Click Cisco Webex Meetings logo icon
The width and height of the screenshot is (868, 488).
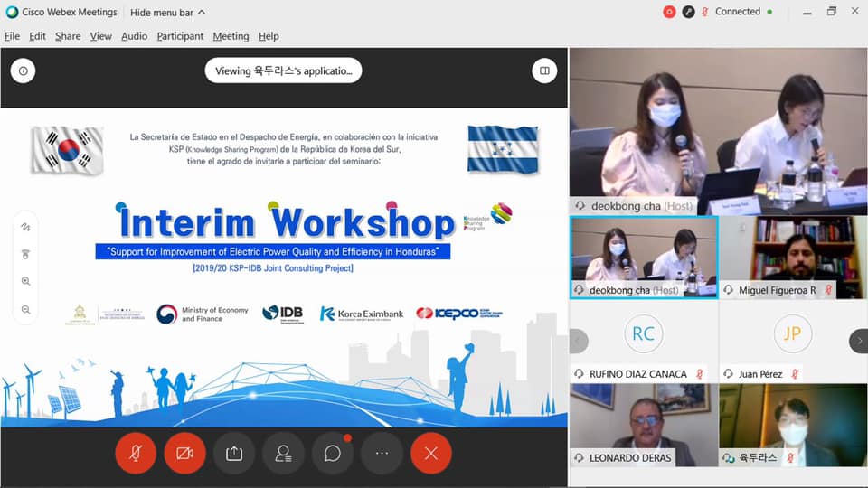click(12, 12)
